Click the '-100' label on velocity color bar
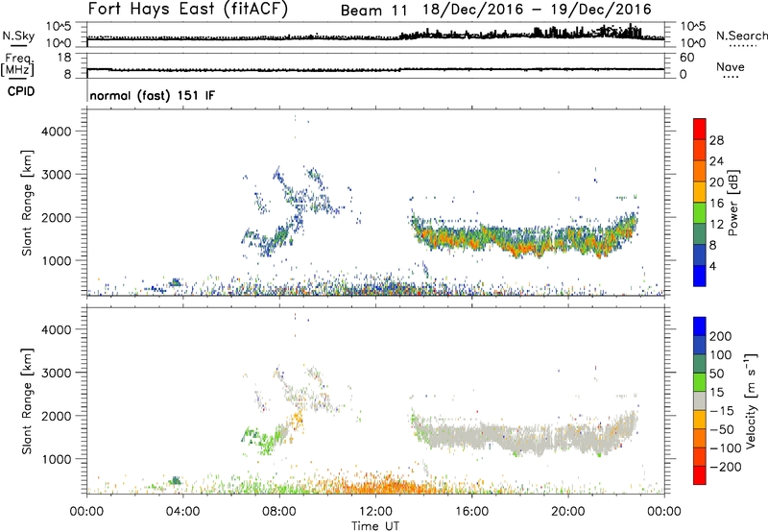Image resolution: width=768 pixels, height=532 pixels. click(x=725, y=448)
